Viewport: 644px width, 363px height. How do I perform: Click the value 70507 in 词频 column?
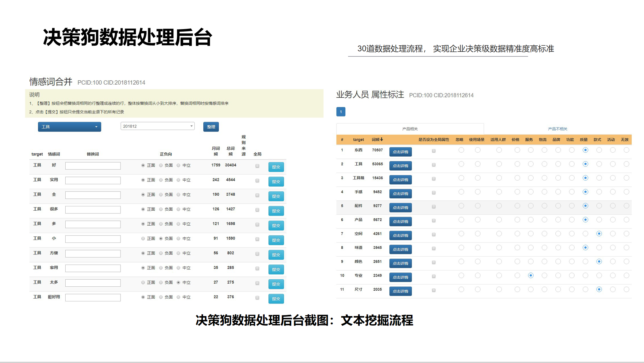point(378,150)
